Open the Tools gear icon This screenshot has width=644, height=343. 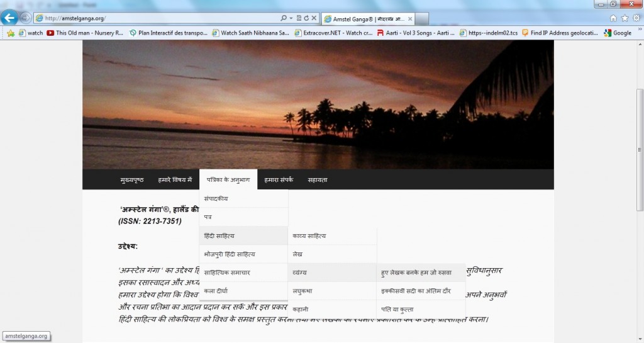click(636, 18)
